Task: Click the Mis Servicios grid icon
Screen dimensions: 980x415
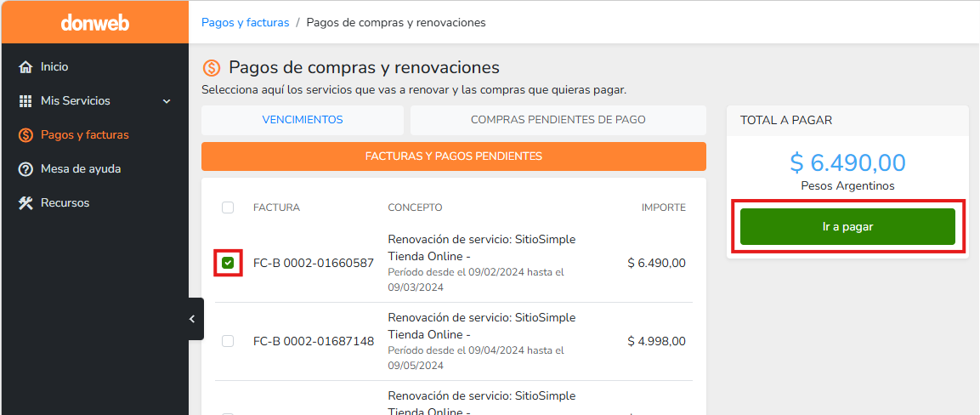Action: click(x=25, y=101)
